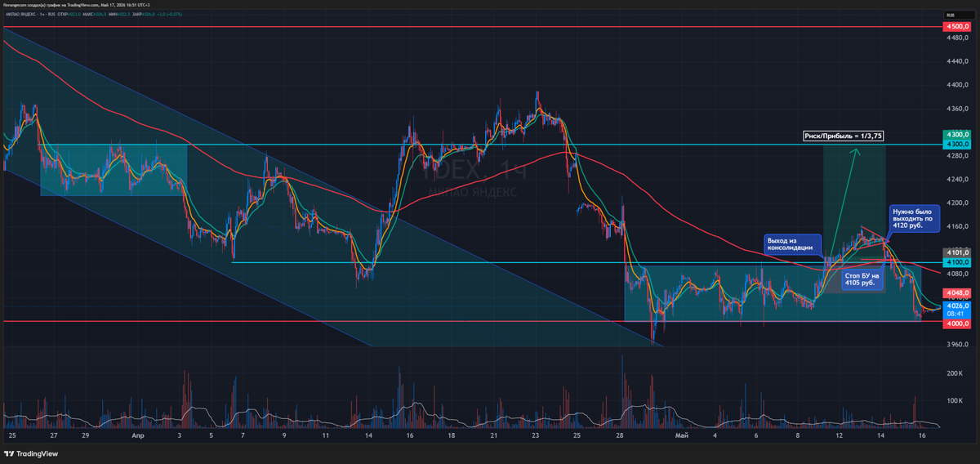Click the 08:41 bar countdown timer

pyautogui.click(x=956, y=313)
